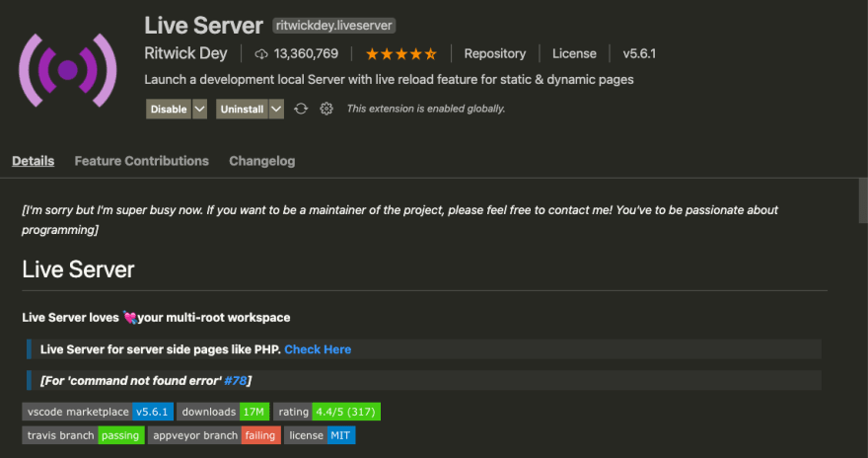Open the License link
The width and height of the screenshot is (868, 458).
tap(574, 53)
